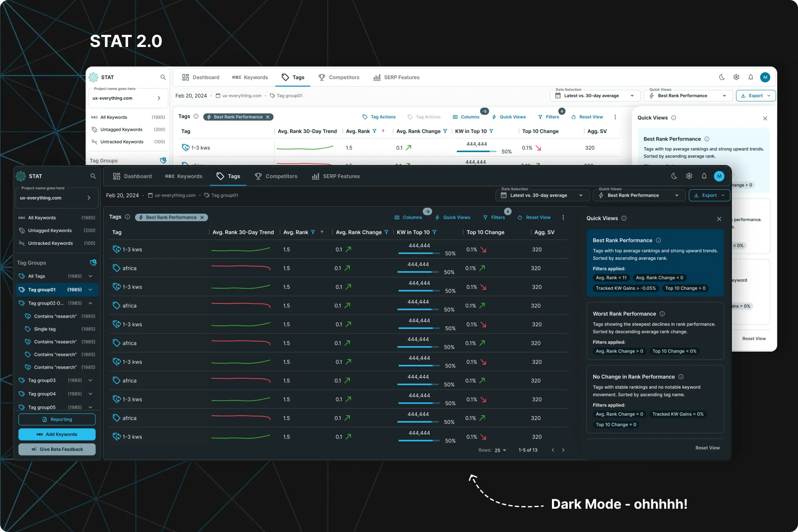This screenshot has width=798, height=532.
Task: Open settings gear in dark window
Action: [x=689, y=176]
